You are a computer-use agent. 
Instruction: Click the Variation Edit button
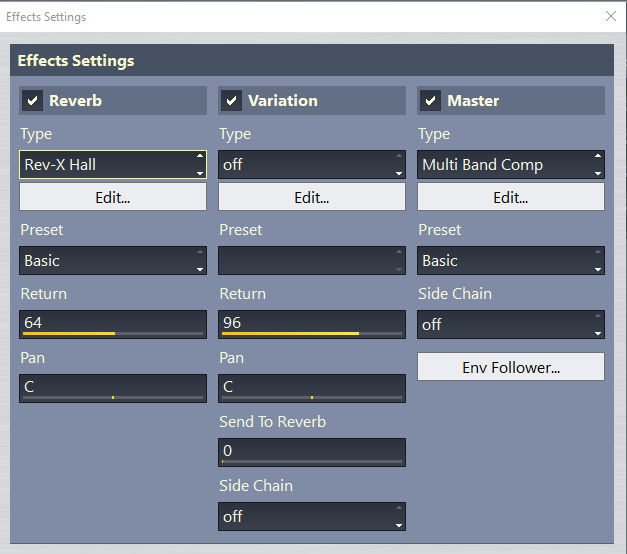pyautogui.click(x=312, y=197)
